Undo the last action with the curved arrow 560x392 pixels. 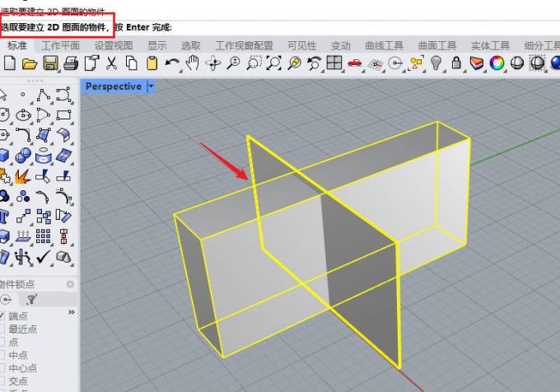[x=172, y=63]
